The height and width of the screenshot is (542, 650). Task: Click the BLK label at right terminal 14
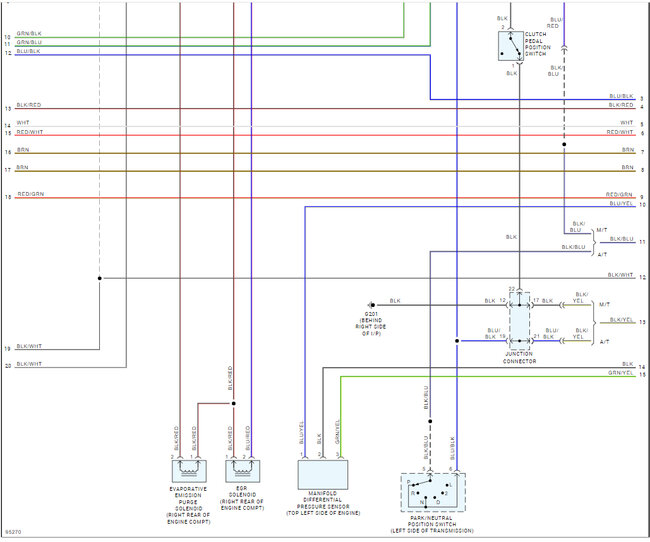(x=628, y=364)
